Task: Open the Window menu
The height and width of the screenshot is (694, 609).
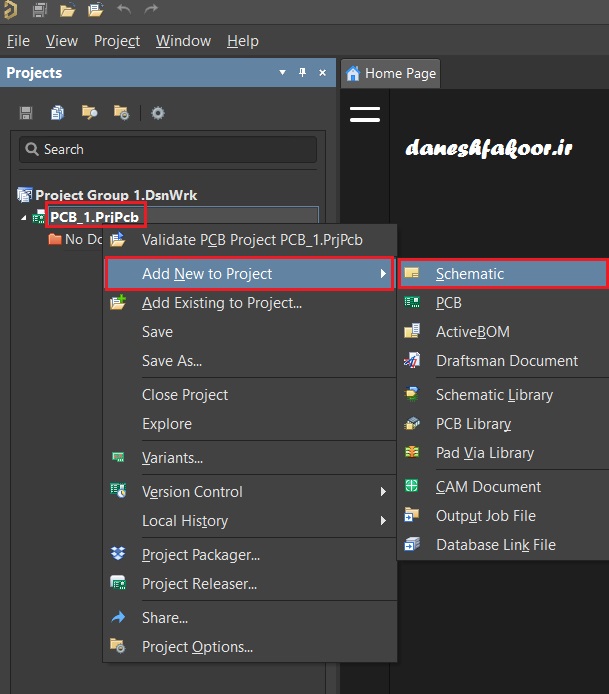Action: click(x=183, y=41)
